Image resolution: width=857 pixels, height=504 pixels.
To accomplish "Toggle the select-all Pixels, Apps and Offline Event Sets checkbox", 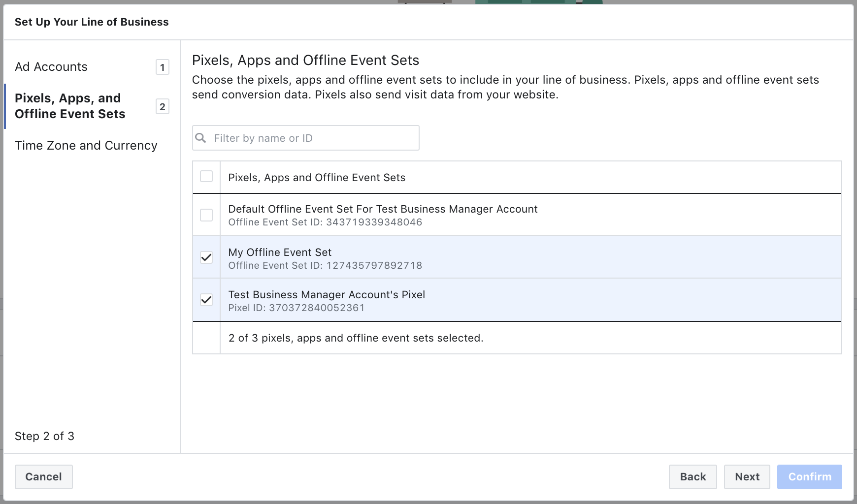I will pyautogui.click(x=206, y=176).
